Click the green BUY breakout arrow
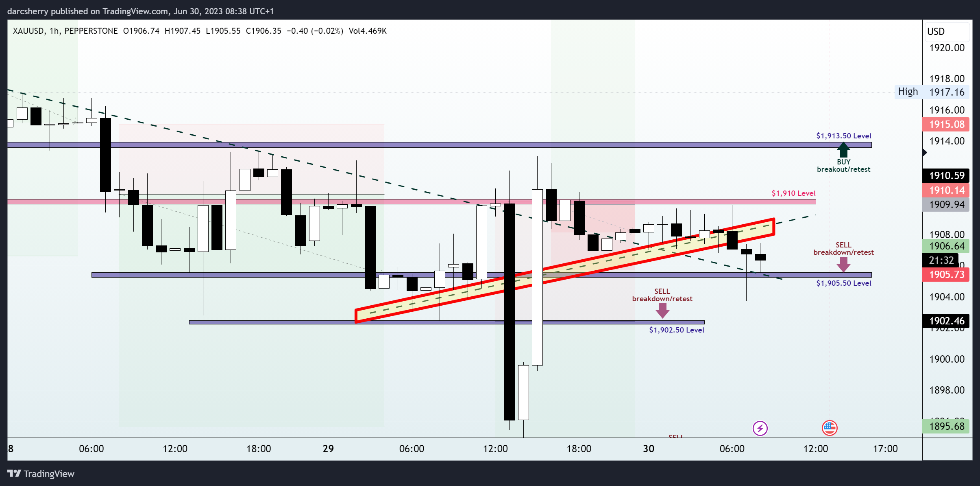Image resolution: width=980 pixels, height=486 pixels. [x=843, y=149]
